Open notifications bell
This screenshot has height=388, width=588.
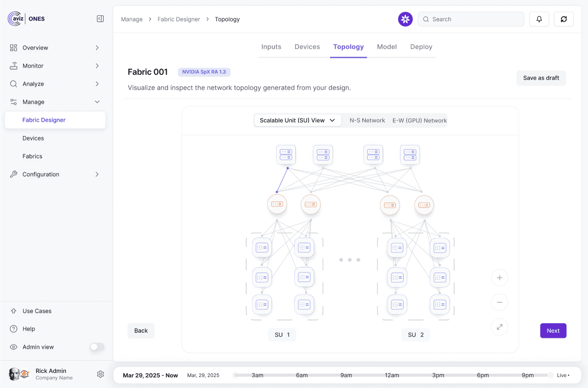click(x=539, y=19)
